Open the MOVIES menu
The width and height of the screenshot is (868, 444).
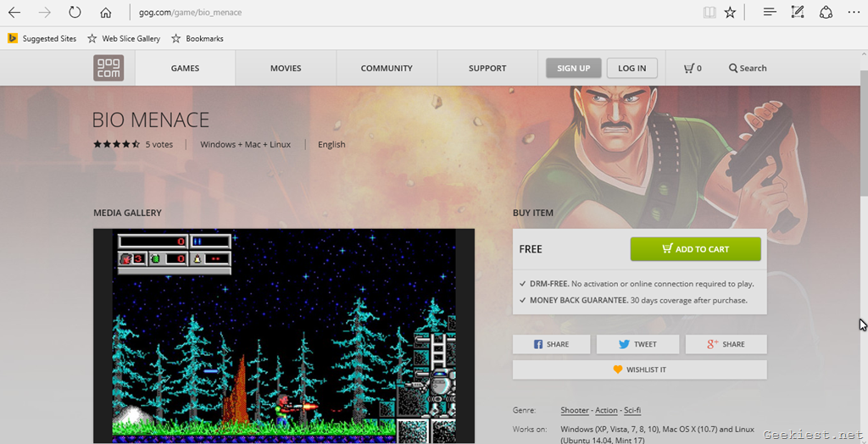coord(286,68)
